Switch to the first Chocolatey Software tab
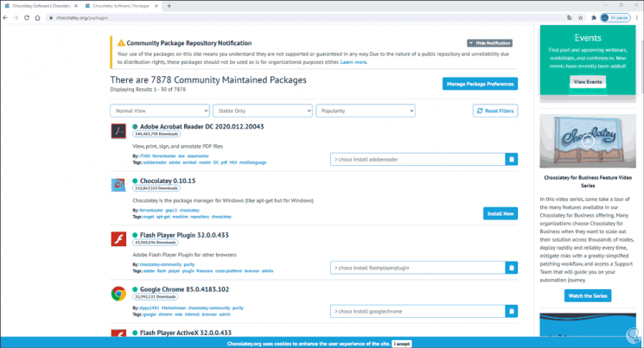644x348 pixels. 41,6
